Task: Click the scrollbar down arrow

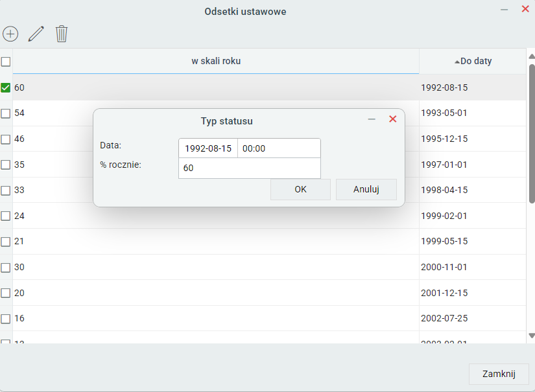Action: pos(532,336)
